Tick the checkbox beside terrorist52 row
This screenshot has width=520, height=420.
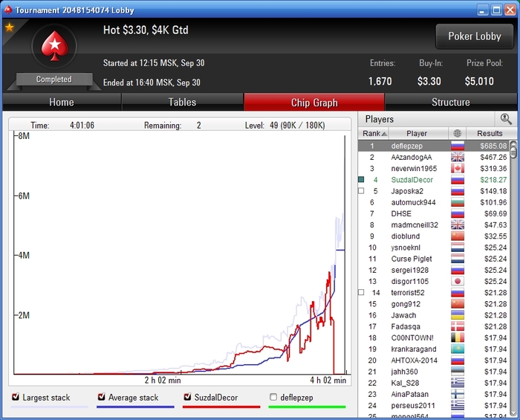(x=361, y=292)
